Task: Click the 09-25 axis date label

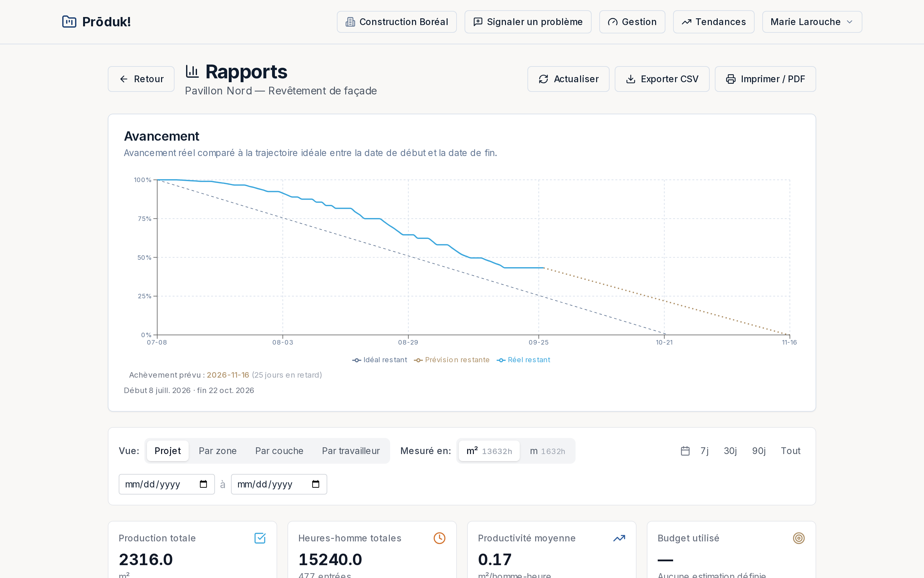Action: (538, 342)
